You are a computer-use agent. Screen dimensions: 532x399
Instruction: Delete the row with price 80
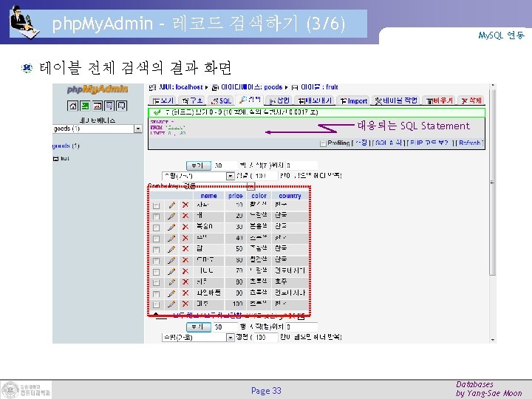[x=185, y=282]
